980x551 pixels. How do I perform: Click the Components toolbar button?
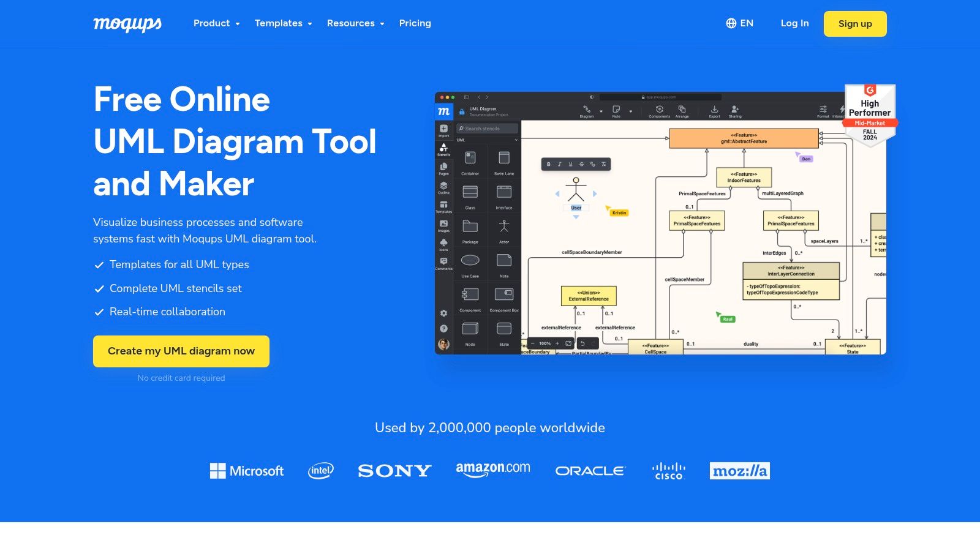[660, 111]
